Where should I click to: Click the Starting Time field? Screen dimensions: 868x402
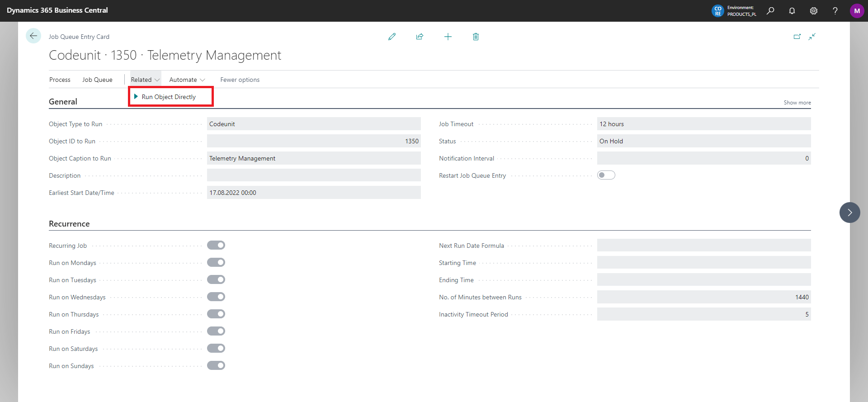click(704, 263)
